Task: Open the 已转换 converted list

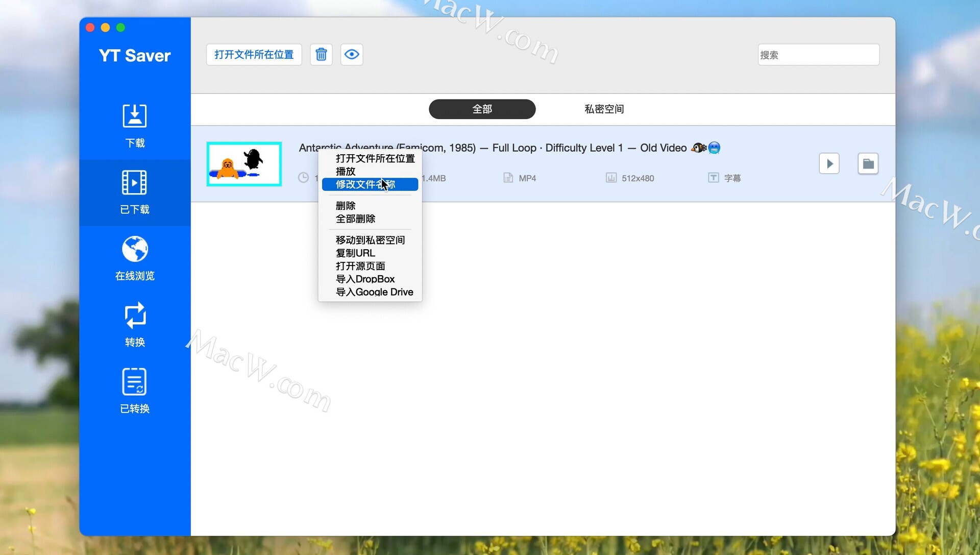Action: point(135,392)
